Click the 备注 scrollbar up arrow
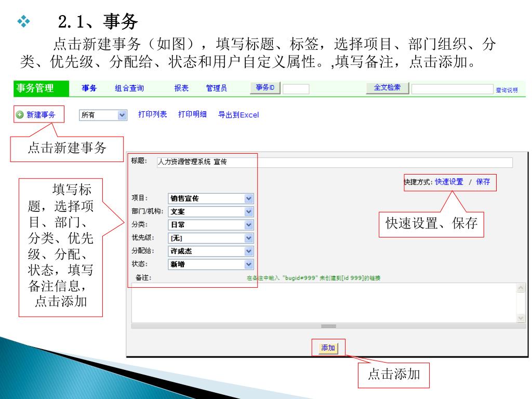 (521, 288)
